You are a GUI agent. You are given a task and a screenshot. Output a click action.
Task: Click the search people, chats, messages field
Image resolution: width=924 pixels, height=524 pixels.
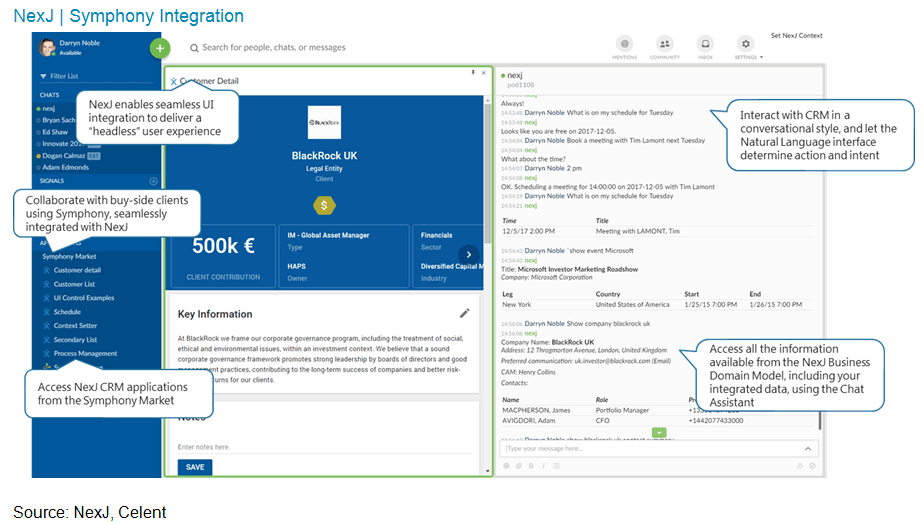click(274, 47)
